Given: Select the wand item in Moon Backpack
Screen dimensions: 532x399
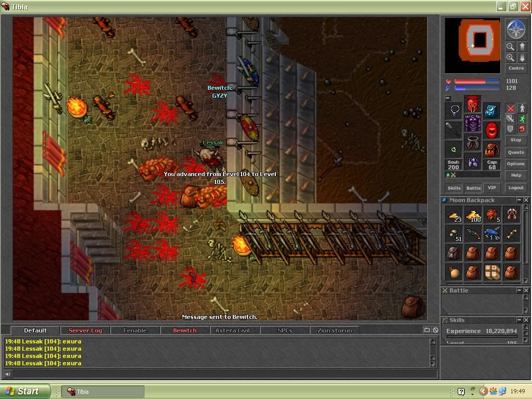Looking at the screenshot, I should 512,234.
